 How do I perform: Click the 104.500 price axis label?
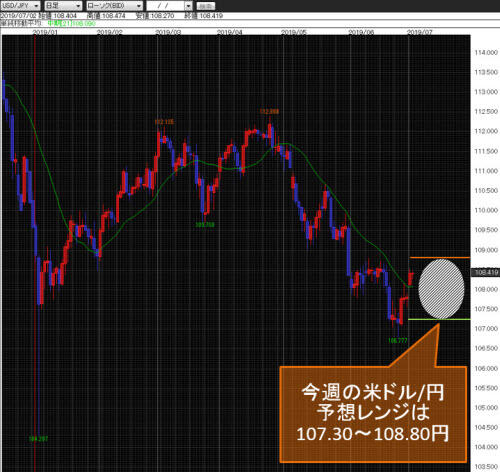486,427
